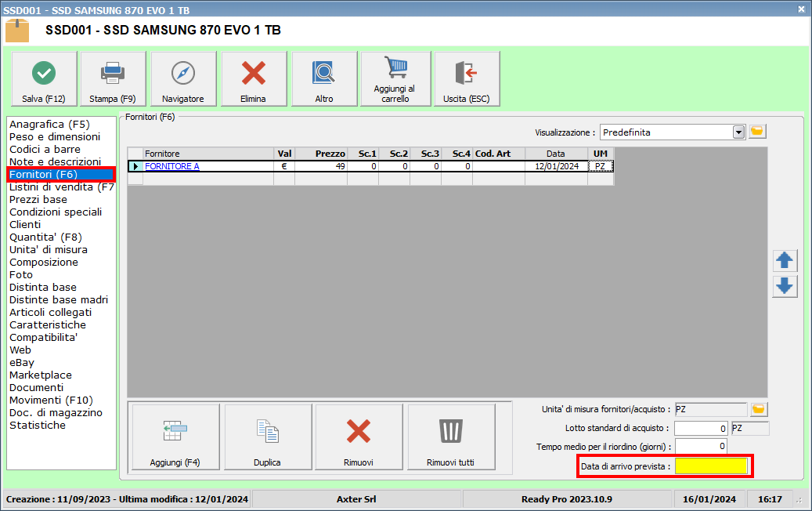Click the yellow Data di arrivo prevista field
Image resolution: width=812 pixels, height=511 pixels.
click(712, 466)
